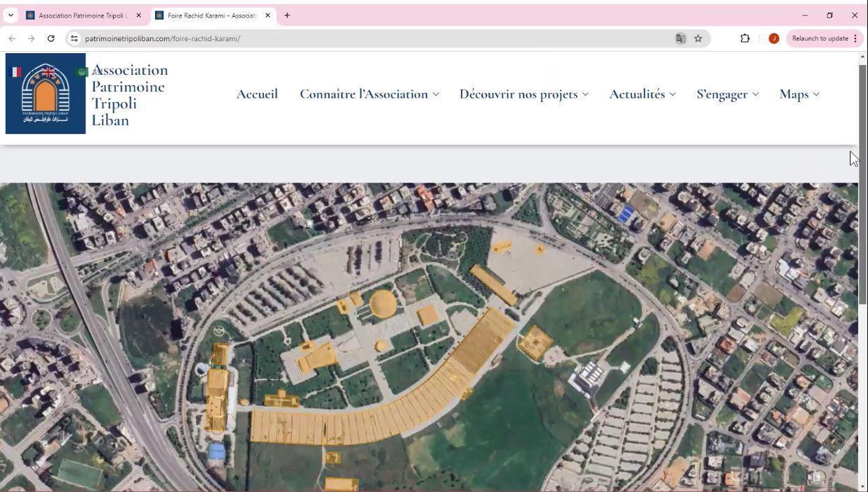
Task: Open the Chrome profile avatar J
Action: (774, 38)
